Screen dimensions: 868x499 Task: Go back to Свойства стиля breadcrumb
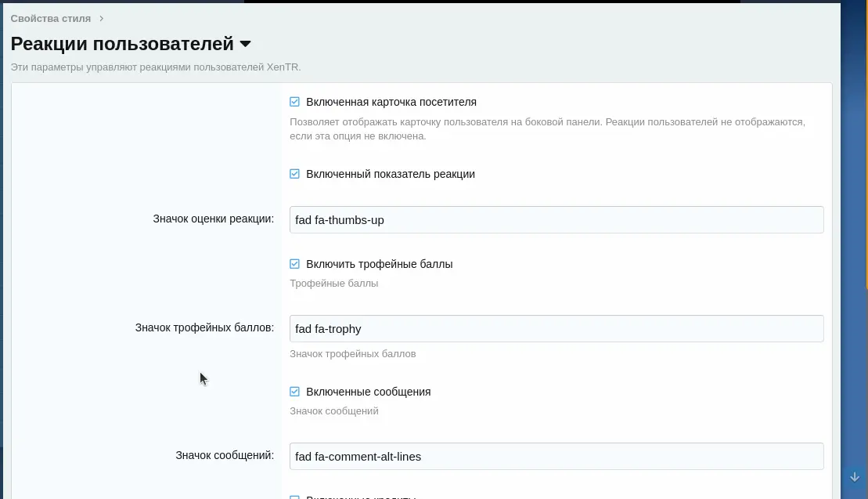50,18
